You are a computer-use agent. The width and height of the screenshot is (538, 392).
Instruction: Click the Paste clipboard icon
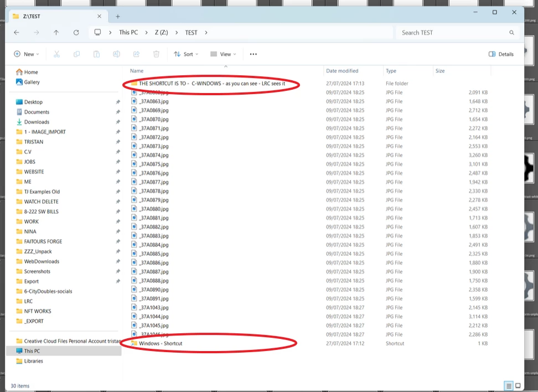(x=96, y=54)
